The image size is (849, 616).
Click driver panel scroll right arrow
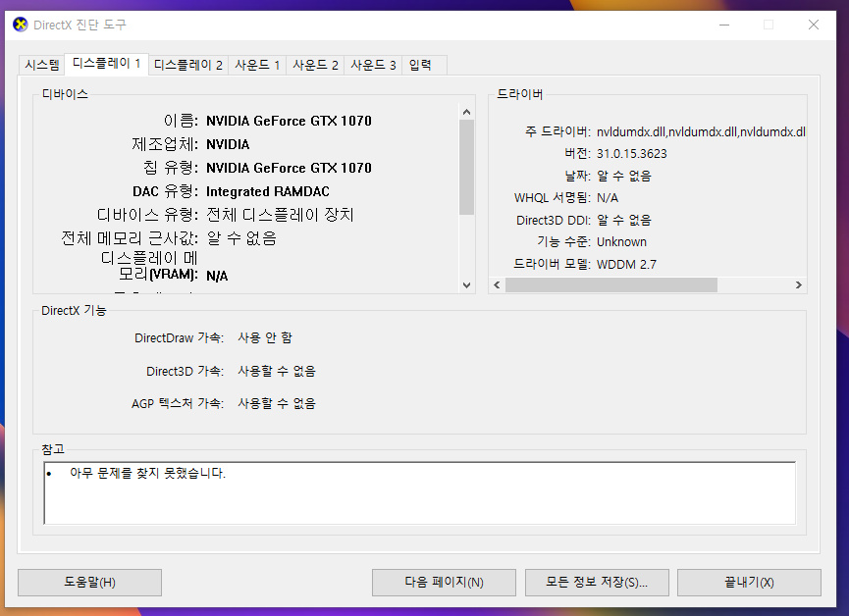[x=799, y=285]
